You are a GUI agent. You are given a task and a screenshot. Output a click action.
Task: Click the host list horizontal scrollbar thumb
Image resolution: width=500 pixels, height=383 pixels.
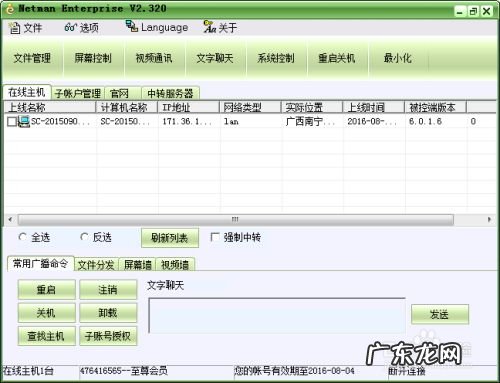click(x=236, y=219)
